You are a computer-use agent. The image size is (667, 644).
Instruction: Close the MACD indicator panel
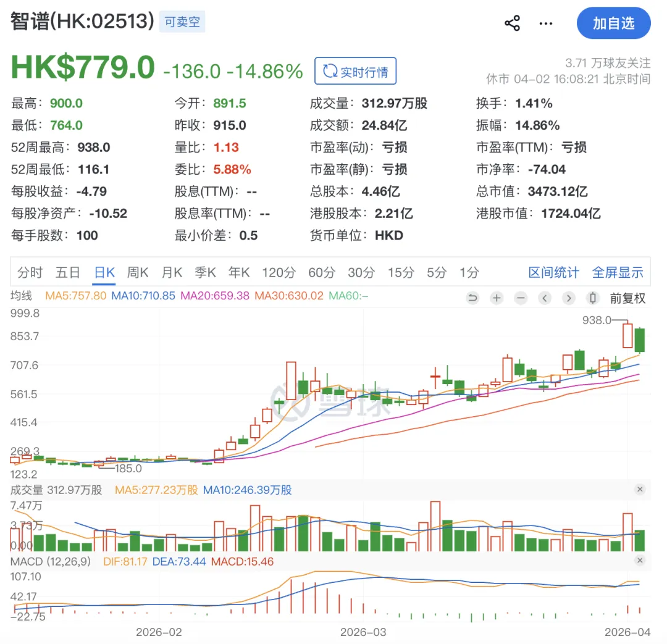point(640,560)
